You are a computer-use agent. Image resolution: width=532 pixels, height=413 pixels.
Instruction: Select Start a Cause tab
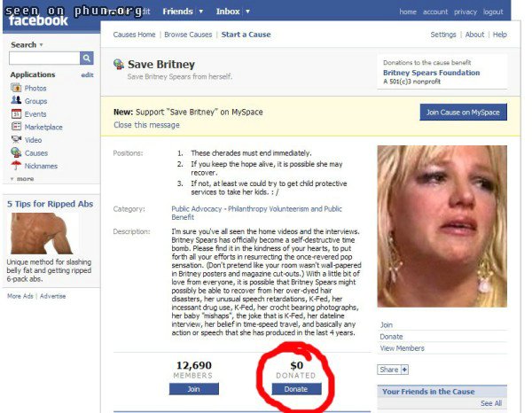pos(246,35)
